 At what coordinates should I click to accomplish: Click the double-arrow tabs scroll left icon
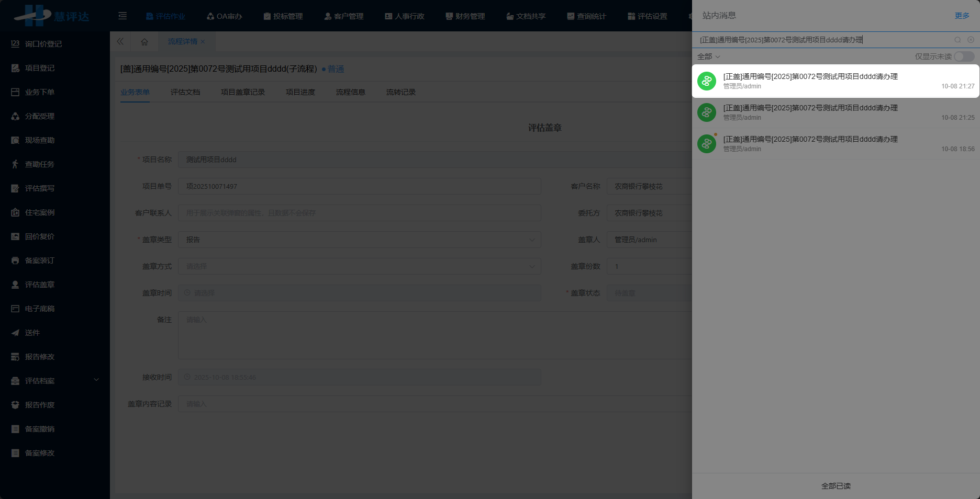tap(120, 42)
